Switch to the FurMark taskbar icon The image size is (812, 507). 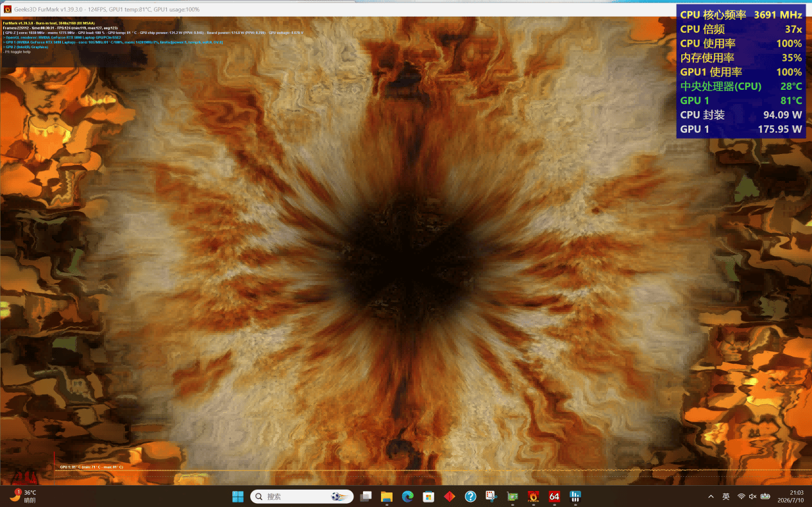click(533, 497)
